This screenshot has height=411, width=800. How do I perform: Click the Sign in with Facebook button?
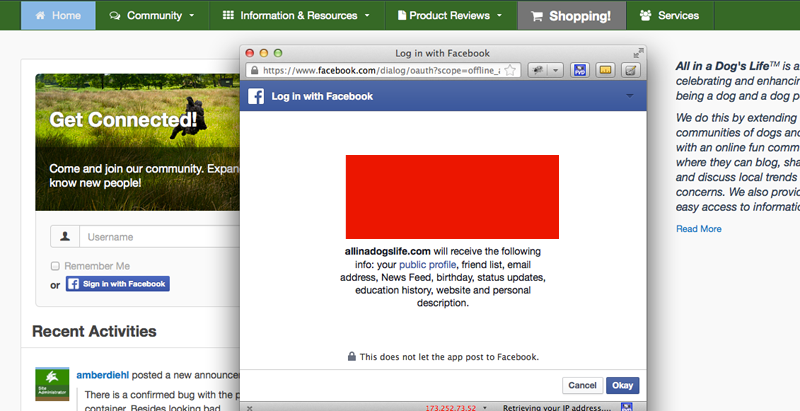click(x=118, y=284)
